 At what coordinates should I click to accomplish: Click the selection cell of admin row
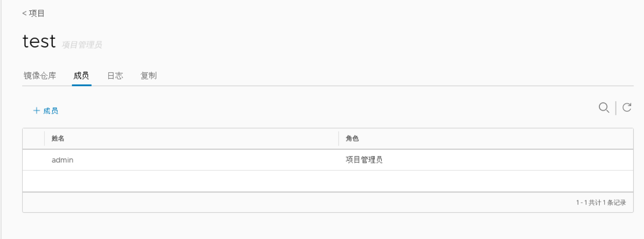tap(33, 160)
